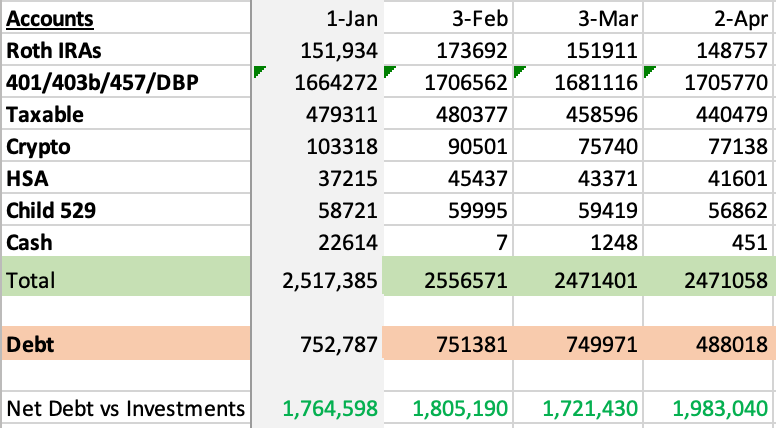
Task: Select Crypto value 103318 under 1-Jan
Action: point(342,147)
